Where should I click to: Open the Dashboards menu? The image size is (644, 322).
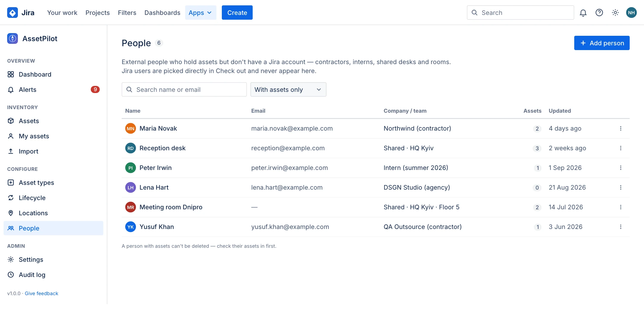point(162,13)
